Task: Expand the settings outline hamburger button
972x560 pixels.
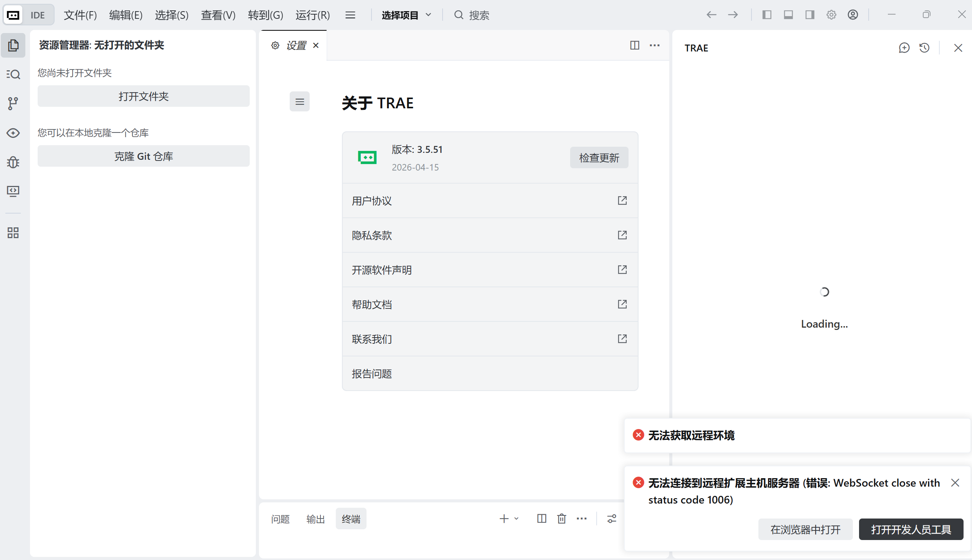Action: (300, 101)
